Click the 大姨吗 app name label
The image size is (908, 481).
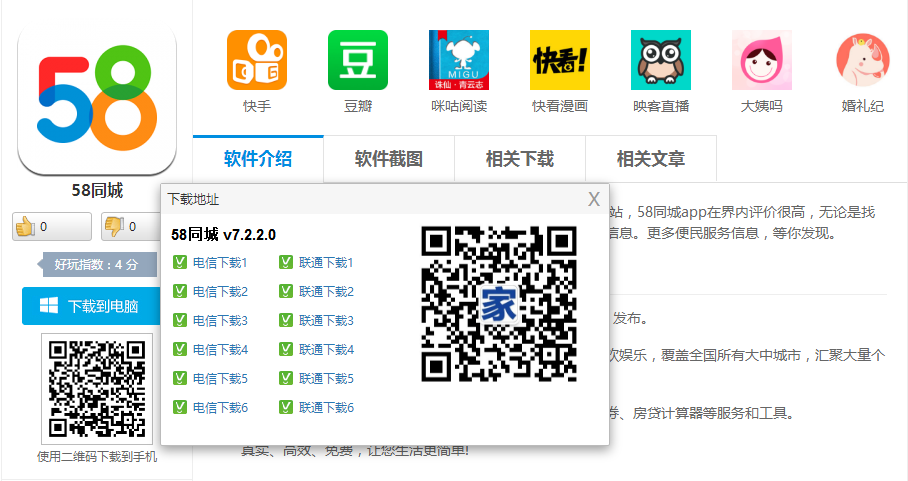click(x=761, y=107)
